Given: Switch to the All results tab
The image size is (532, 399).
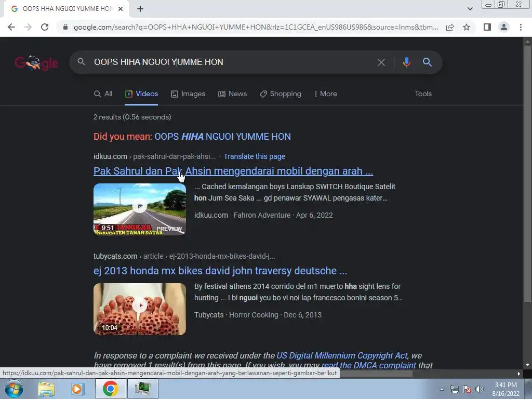Looking at the screenshot, I should click(103, 94).
